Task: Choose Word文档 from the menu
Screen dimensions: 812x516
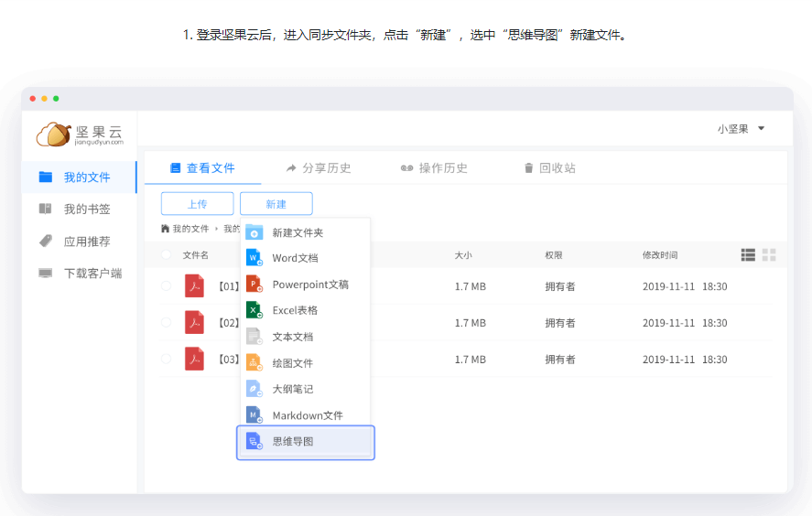Action: pyautogui.click(x=306, y=258)
